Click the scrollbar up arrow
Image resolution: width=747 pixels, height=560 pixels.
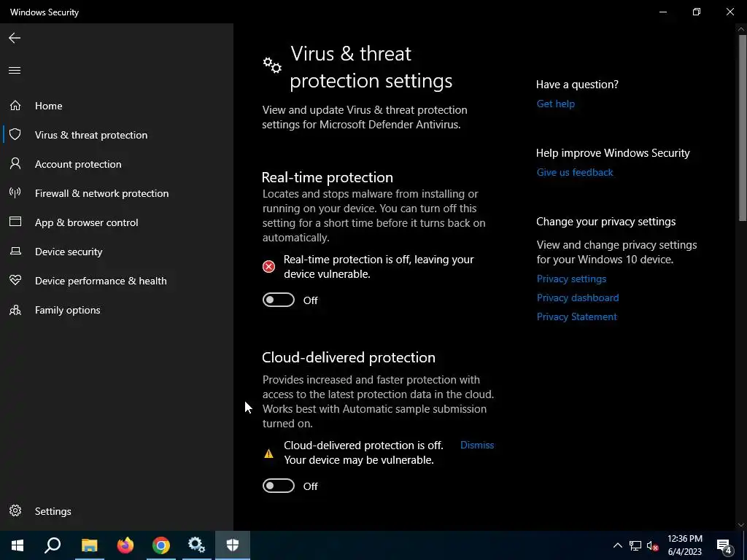[741, 29]
